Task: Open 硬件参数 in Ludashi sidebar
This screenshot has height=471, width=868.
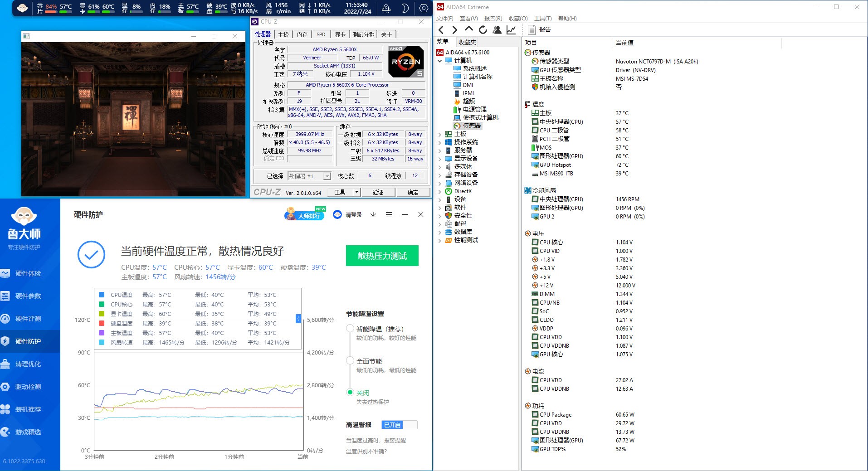Action: point(30,296)
